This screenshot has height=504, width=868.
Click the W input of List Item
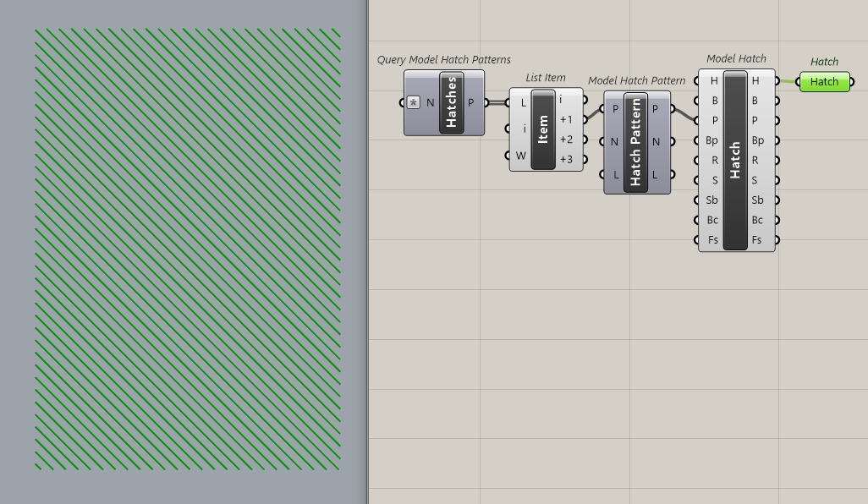[520, 156]
